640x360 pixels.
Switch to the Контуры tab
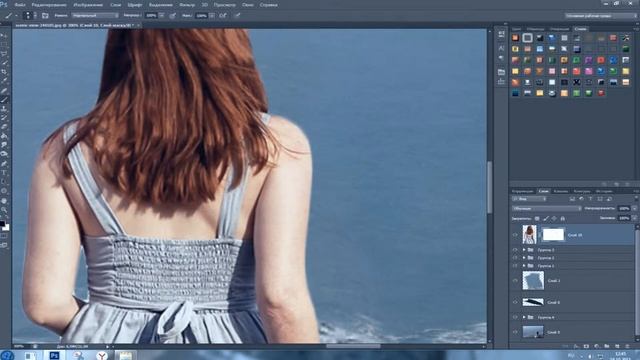tap(582, 191)
